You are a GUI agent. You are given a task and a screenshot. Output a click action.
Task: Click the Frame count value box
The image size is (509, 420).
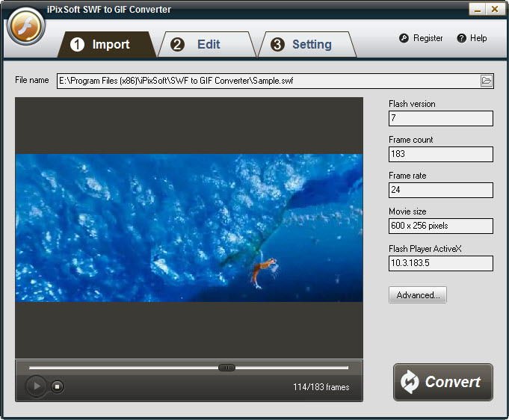click(x=440, y=154)
